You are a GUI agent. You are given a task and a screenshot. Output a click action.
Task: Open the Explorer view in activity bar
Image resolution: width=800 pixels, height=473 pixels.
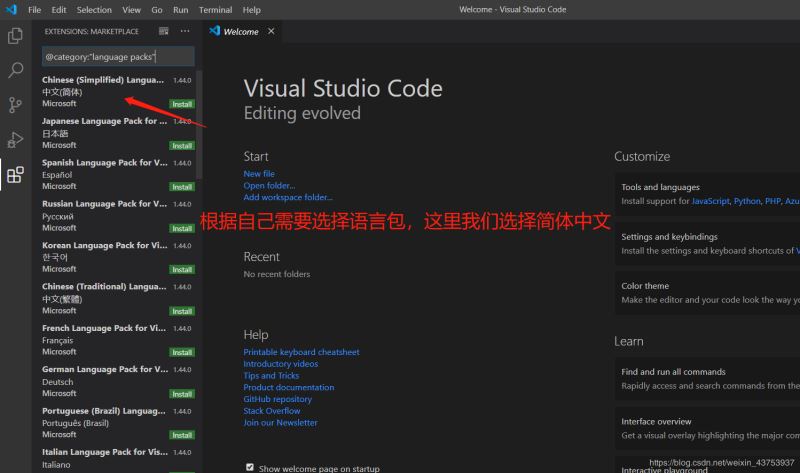[15, 36]
